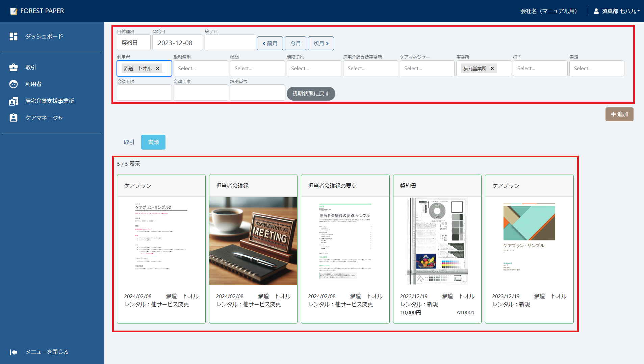Screen dimensions: 644x364
Task: Open the 担当者会議録 meeting image thumbnail
Action: point(253,241)
